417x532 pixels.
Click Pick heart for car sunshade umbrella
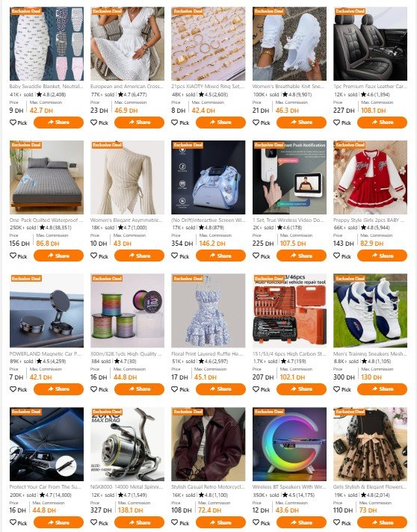(x=13, y=522)
